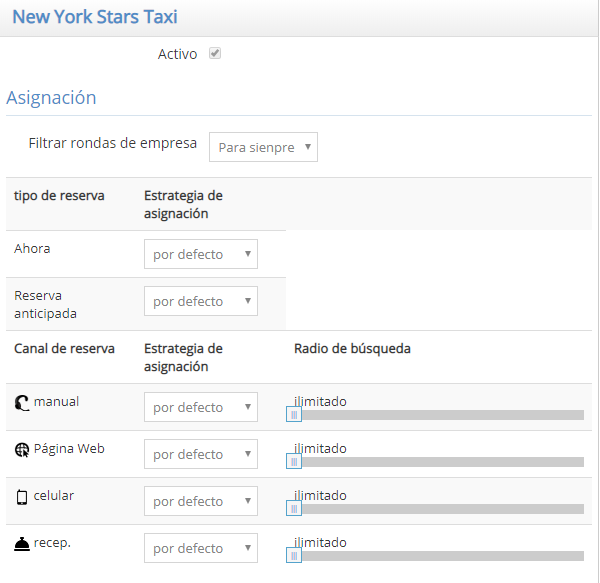
Task: Expand the recep. channel strategy dropdown
Action: pos(201,548)
